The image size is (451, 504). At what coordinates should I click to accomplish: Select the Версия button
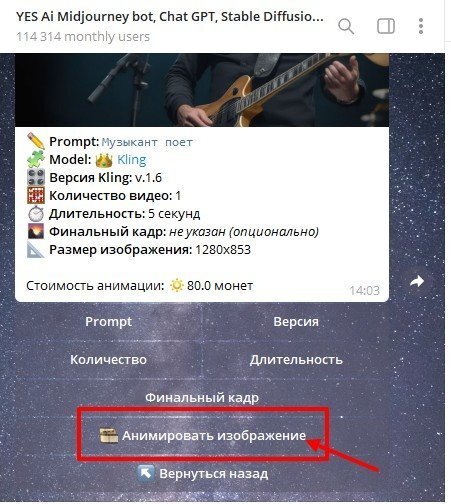pyautogui.click(x=296, y=322)
